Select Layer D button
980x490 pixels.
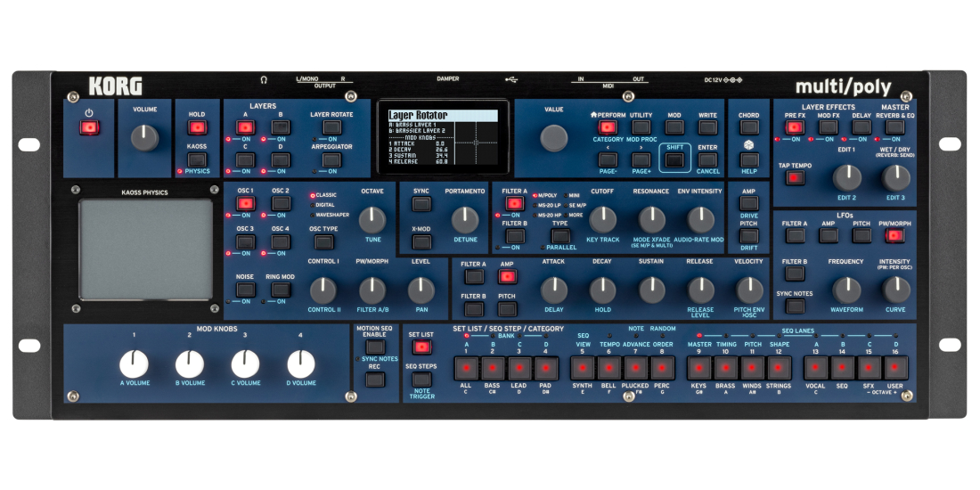tap(281, 159)
